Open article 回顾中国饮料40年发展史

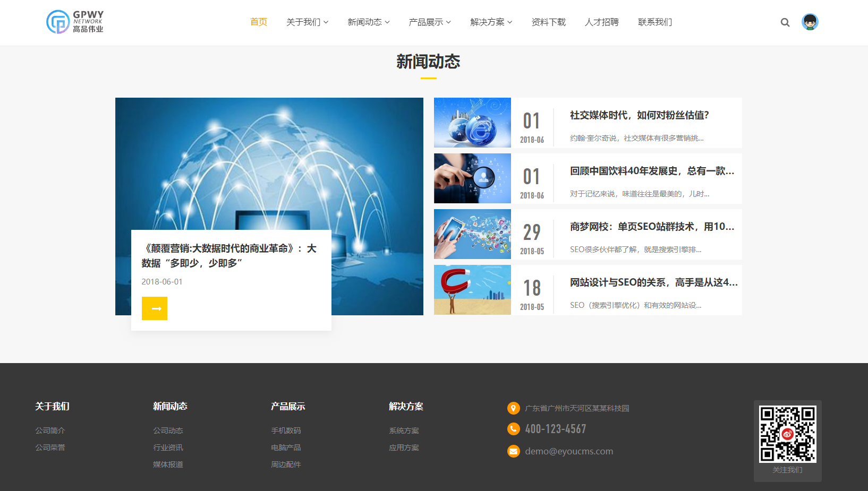tap(652, 171)
